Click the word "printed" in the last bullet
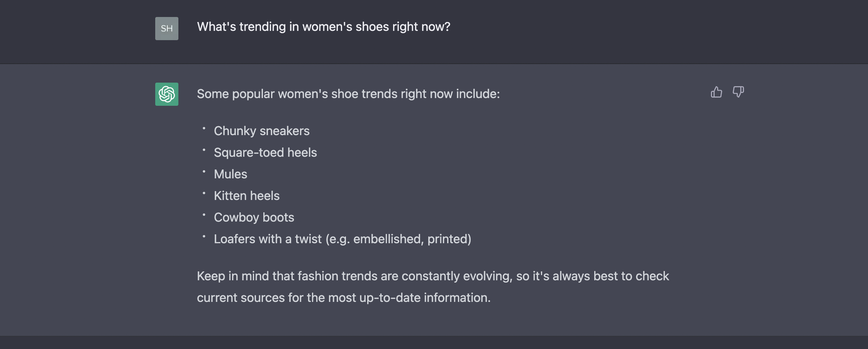868x349 pixels. pos(447,239)
